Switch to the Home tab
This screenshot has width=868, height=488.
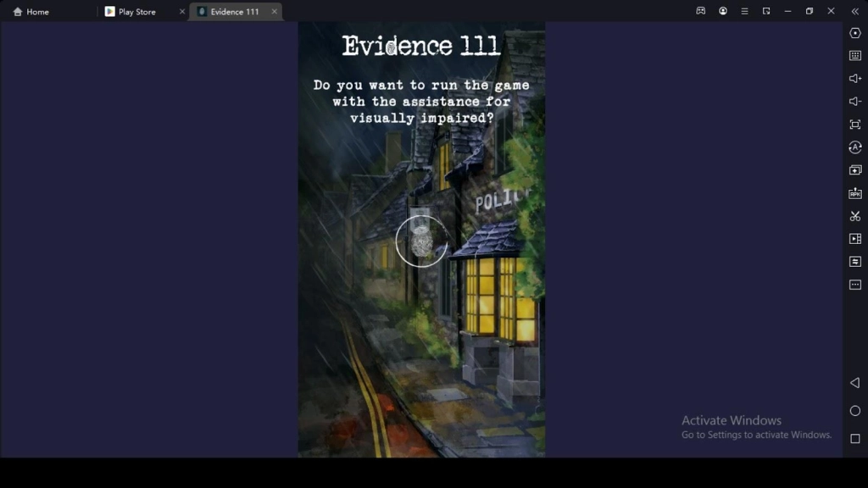pos(32,11)
